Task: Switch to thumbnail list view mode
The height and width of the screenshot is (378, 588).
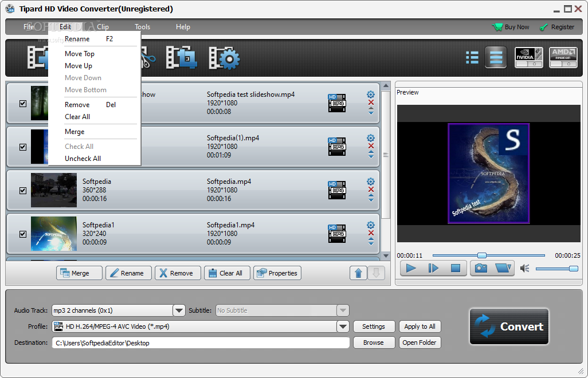Action: coord(472,58)
